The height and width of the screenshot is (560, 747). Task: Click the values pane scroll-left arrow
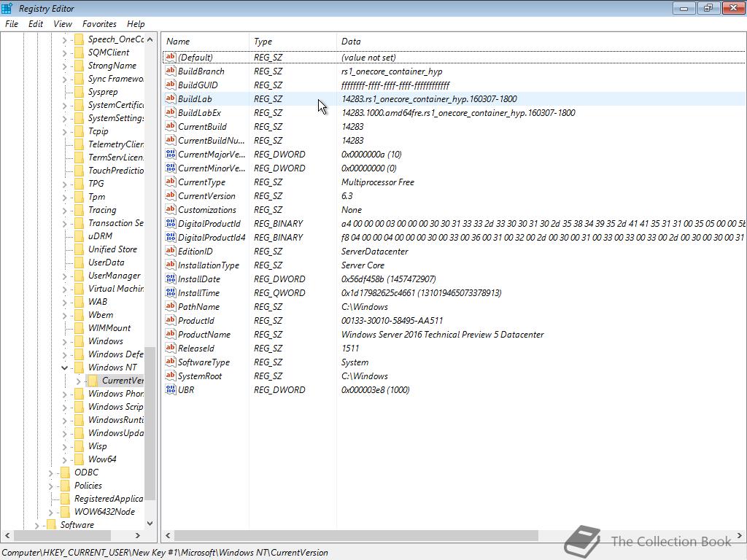pyautogui.click(x=169, y=536)
